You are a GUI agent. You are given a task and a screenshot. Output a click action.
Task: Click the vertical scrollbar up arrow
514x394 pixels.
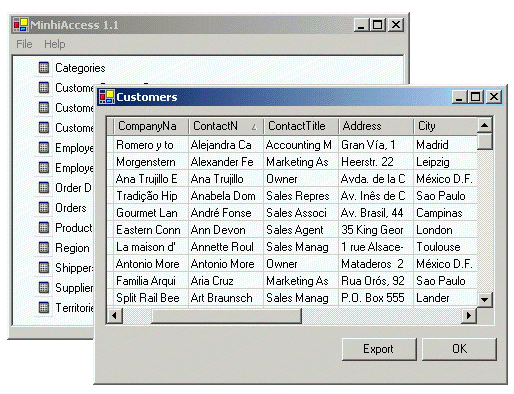(x=485, y=125)
